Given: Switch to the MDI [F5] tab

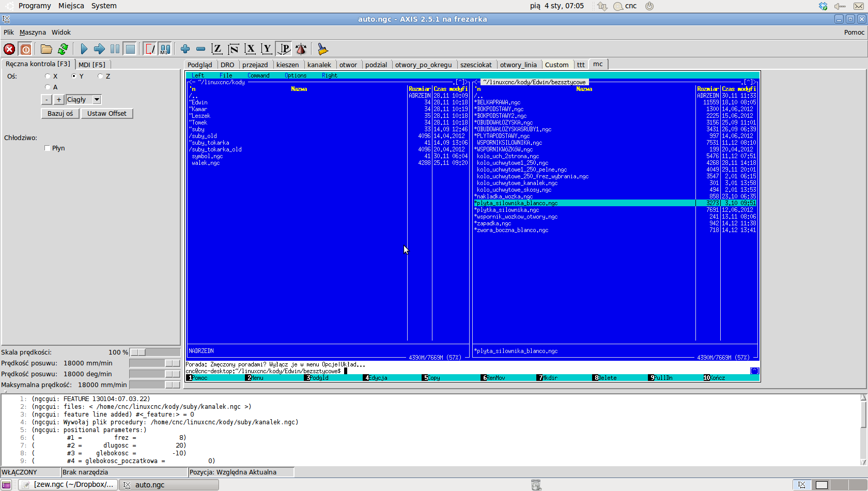Looking at the screenshot, I should click(x=92, y=65).
